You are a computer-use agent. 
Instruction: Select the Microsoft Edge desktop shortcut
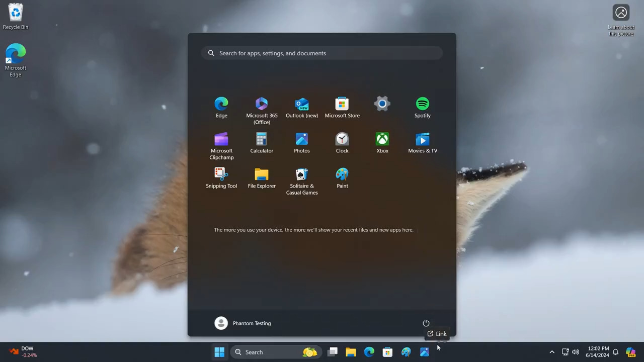pos(16,60)
